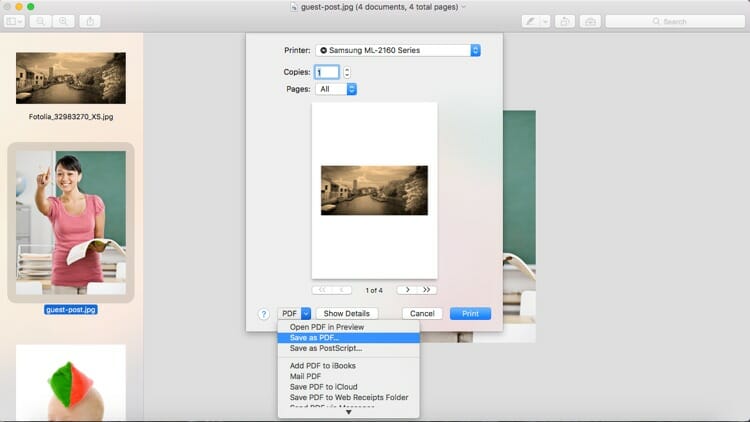This screenshot has width=750, height=422.
Task: Go to previous page in print preview
Action: click(x=342, y=290)
